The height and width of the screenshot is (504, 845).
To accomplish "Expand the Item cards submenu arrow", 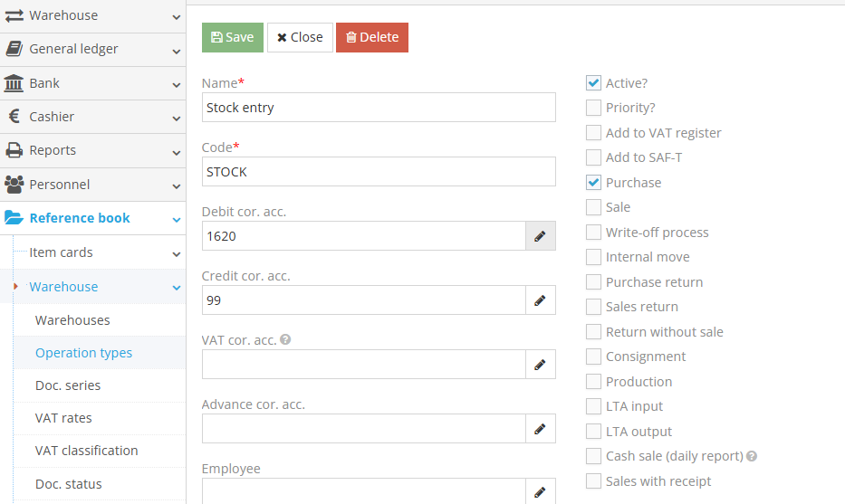I will [176, 254].
